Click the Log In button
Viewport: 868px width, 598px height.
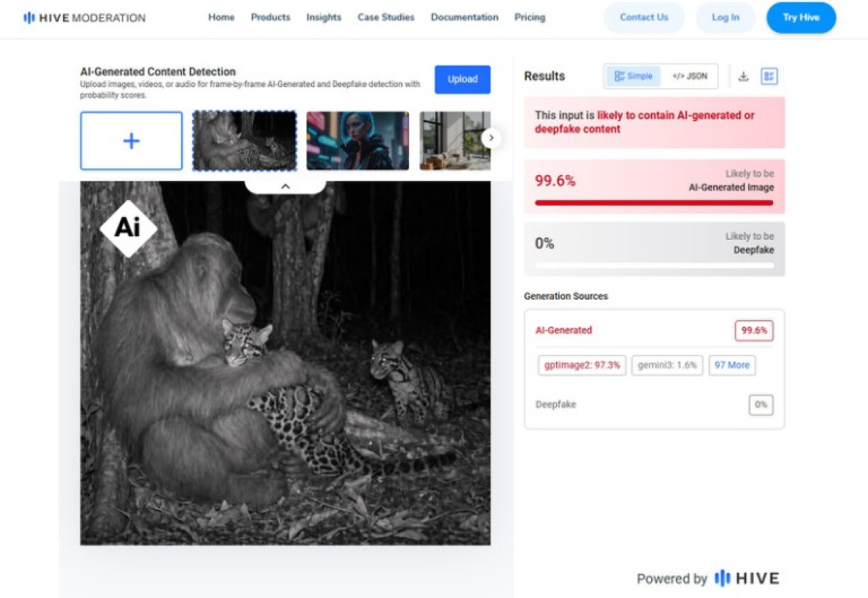(725, 18)
